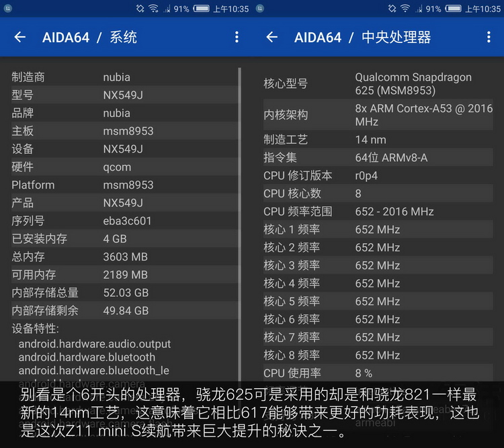
Task: Select 内核架构 ARM Cortex-A53 row
Action: coord(378,115)
